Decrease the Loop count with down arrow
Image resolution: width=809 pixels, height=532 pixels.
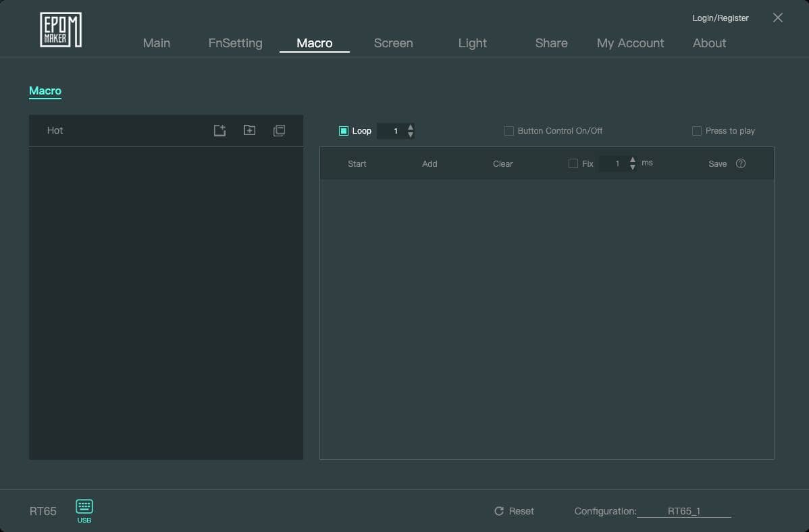411,135
